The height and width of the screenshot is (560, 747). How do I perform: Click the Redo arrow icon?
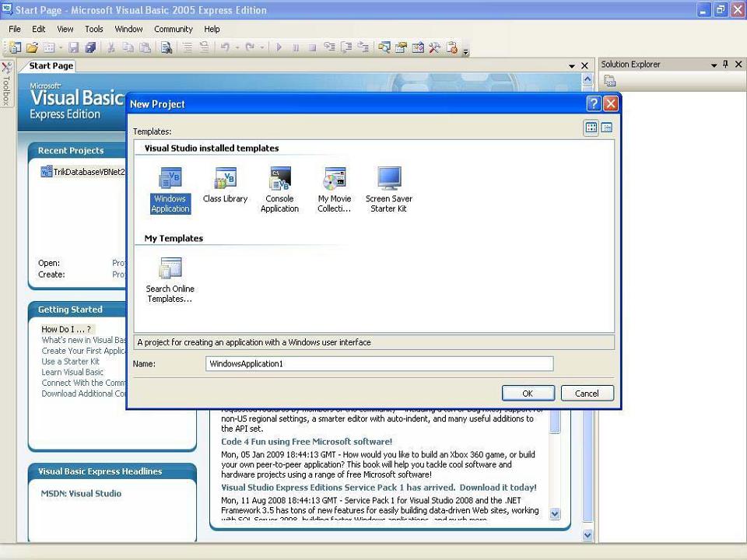tap(250, 47)
